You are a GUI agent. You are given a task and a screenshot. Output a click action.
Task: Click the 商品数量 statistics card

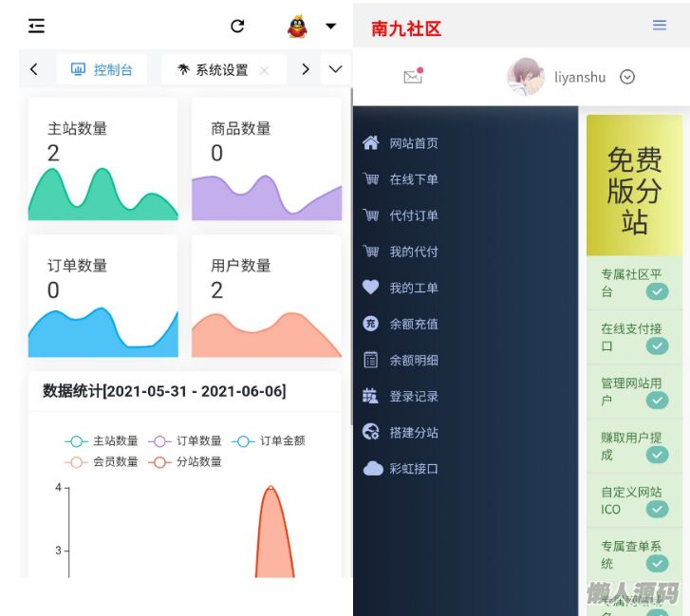[267, 159]
